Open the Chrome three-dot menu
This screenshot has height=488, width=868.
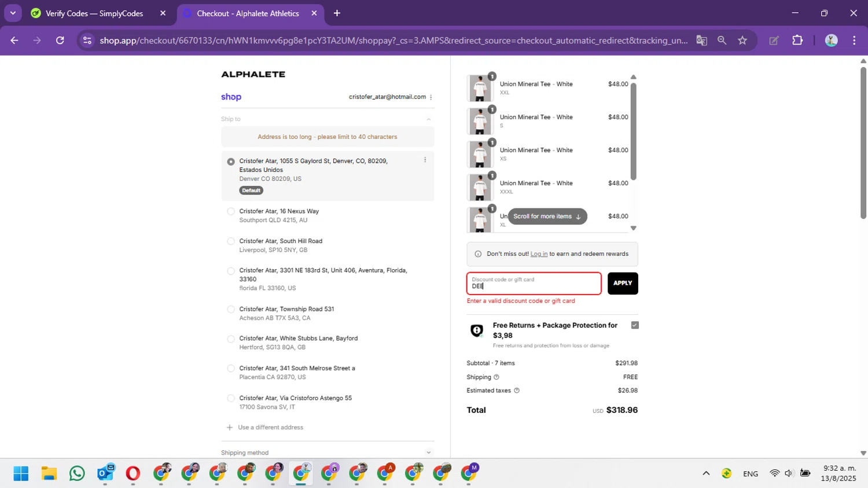[x=854, y=41]
